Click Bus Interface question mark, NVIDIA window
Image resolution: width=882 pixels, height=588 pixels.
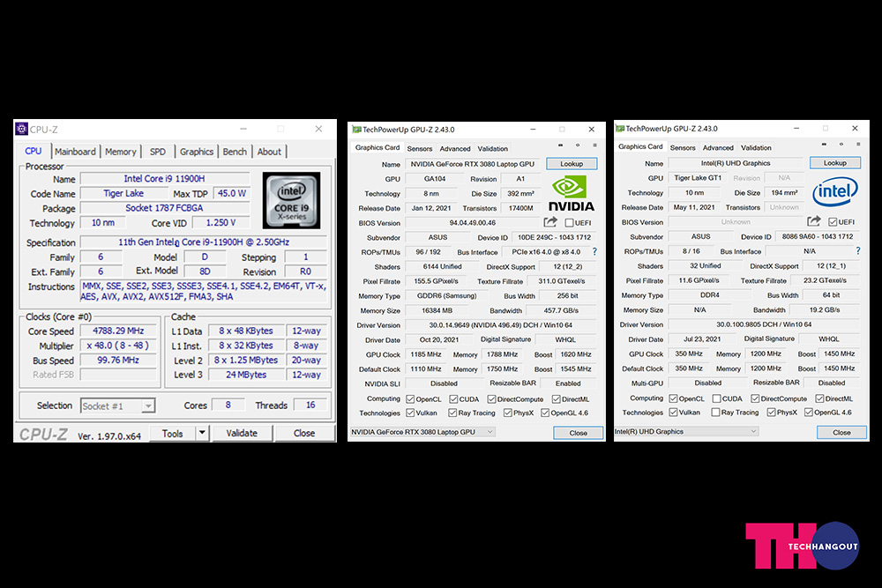pos(594,252)
